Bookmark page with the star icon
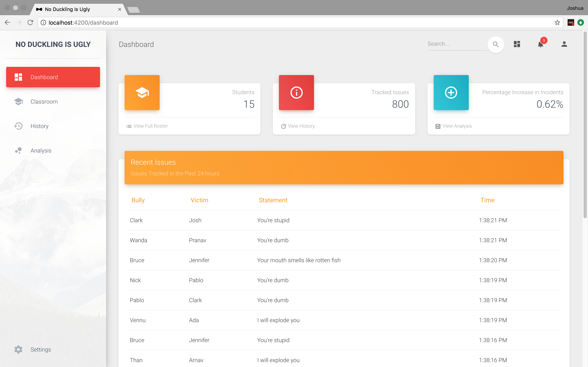This screenshot has width=588, height=367. (x=557, y=23)
